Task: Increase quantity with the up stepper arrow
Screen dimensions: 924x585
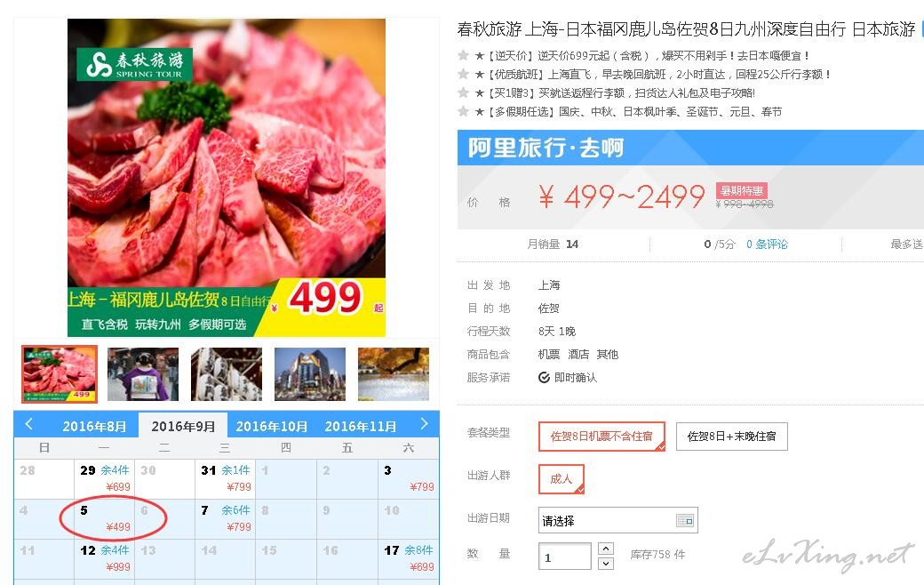Action: 606,549
